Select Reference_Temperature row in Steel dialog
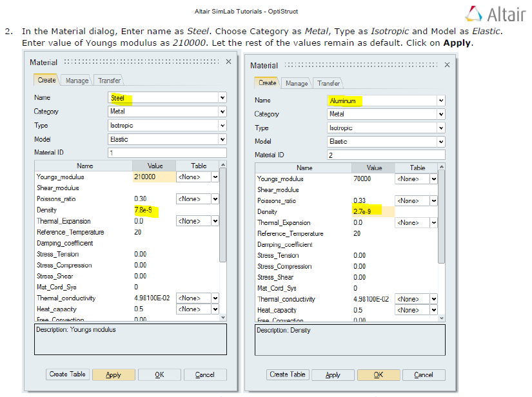The image size is (532, 397). (x=127, y=232)
